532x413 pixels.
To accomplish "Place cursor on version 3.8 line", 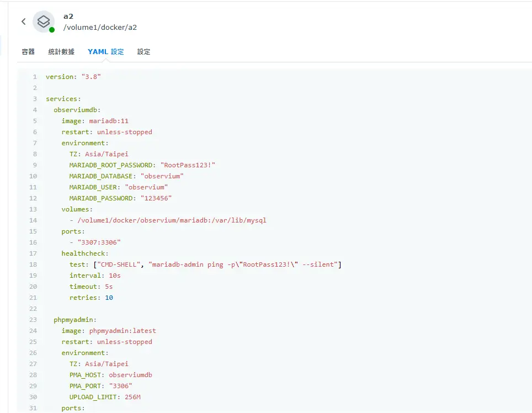I will pyautogui.click(x=73, y=77).
